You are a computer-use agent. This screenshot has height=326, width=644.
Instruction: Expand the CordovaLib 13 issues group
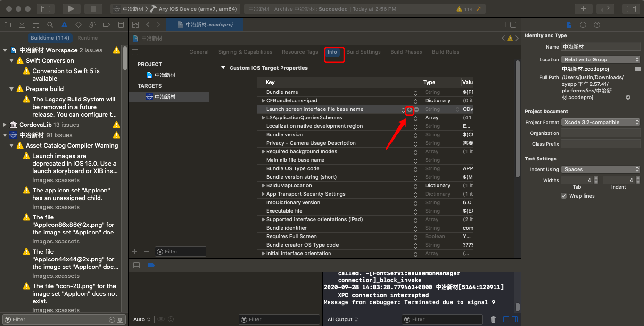(5, 125)
